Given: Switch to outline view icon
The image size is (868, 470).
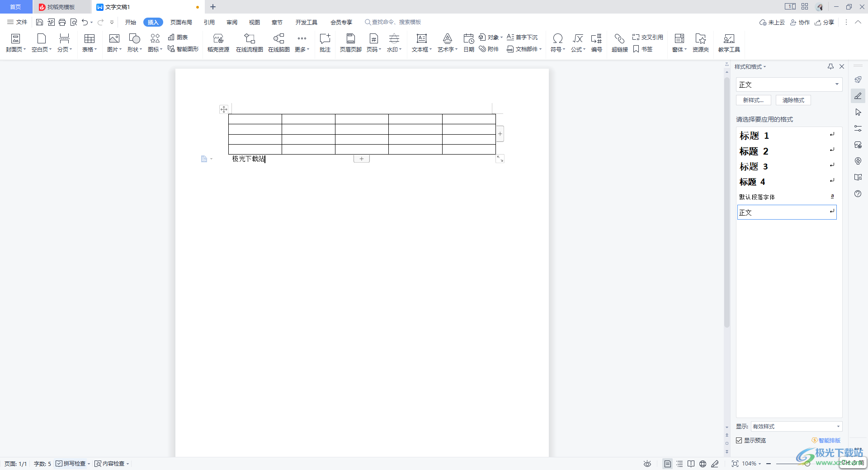Looking at the screenshot, I should pyautogui.click(x=679, y=464).
